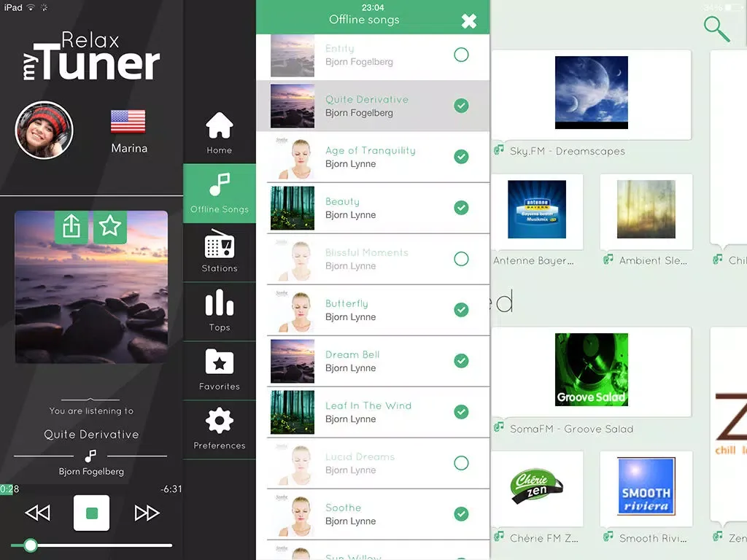747x560 pixels.
Task: Uncheck the Age of Tranquility song
Action: click(x=461, y=157)
